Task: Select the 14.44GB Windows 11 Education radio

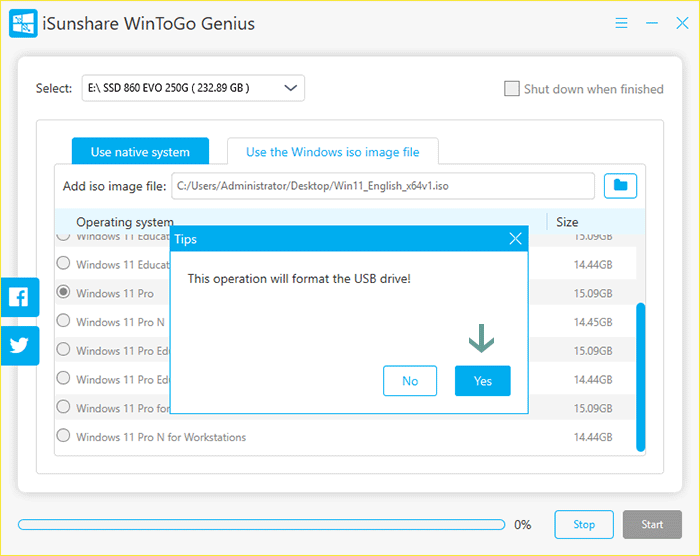Action: click(63, 263)
